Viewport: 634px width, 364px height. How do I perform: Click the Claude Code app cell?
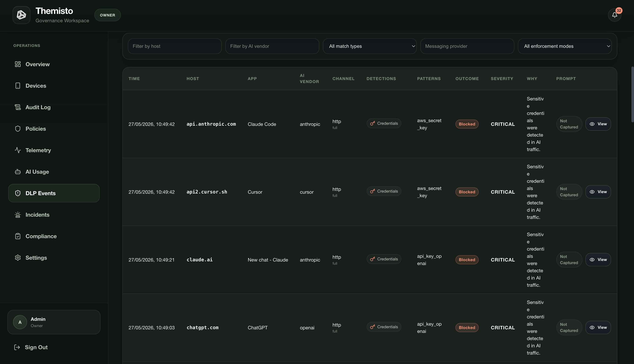(x=262, y=124)
